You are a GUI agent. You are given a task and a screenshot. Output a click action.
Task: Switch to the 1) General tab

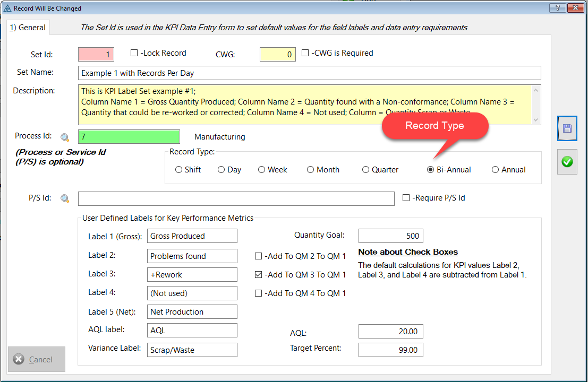(x=27, y=28)
